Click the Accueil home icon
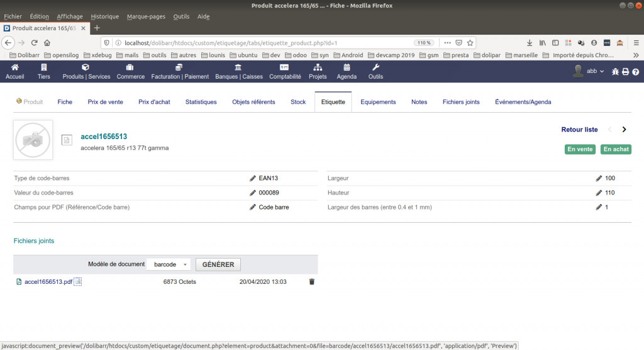 point(14,67)
